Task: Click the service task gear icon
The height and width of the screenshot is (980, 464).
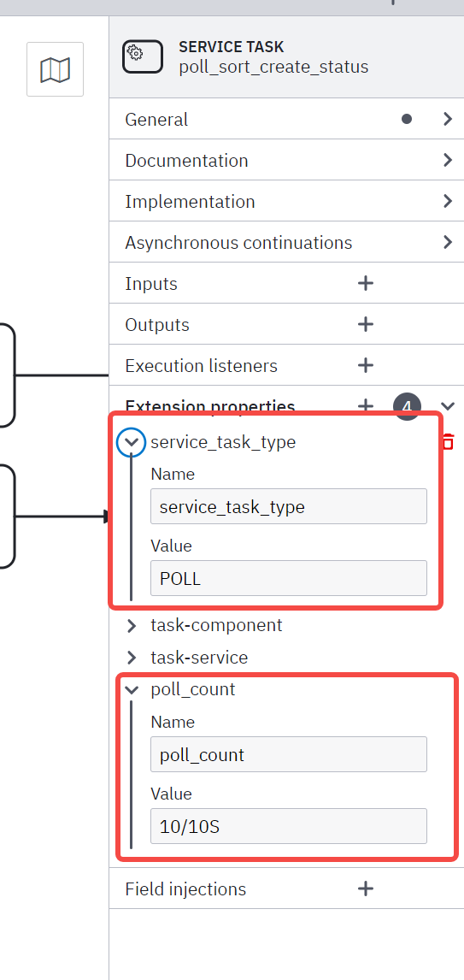Action: pos(143,57)
